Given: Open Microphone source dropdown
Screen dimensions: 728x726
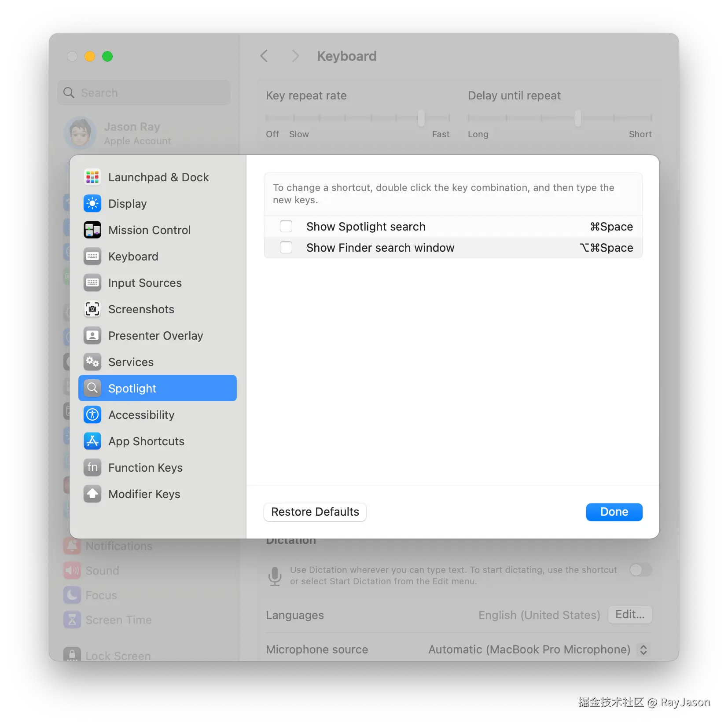Looking at the screenshot, I should (643, 649).
